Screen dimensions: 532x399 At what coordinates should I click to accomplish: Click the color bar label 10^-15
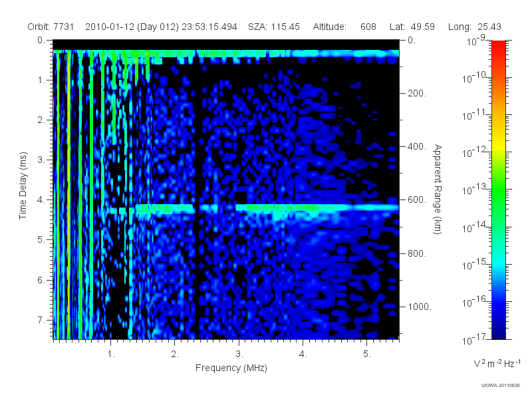tap(474, 265)
